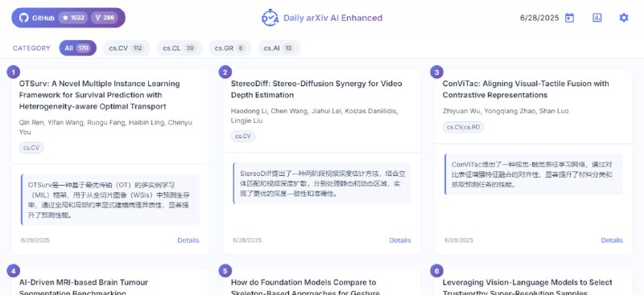The height and width of the screenshot is (295, 644).
Task: View Details of OTSurv paper
Action: coord(188,240)
